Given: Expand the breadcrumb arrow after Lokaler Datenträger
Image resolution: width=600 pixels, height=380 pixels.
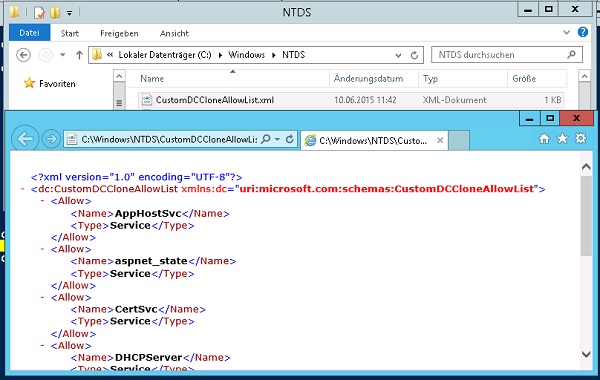Looking at the screenshot, I should click(220, 55).
